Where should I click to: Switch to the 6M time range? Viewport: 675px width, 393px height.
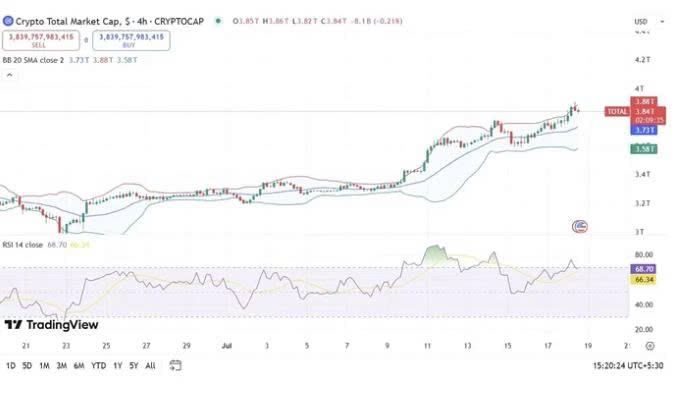(x=79, y=366)
